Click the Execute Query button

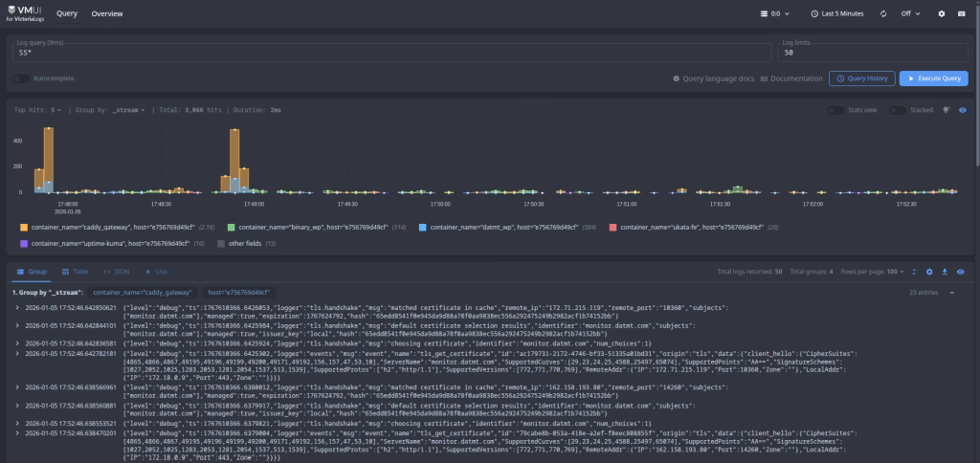point(933,78)
